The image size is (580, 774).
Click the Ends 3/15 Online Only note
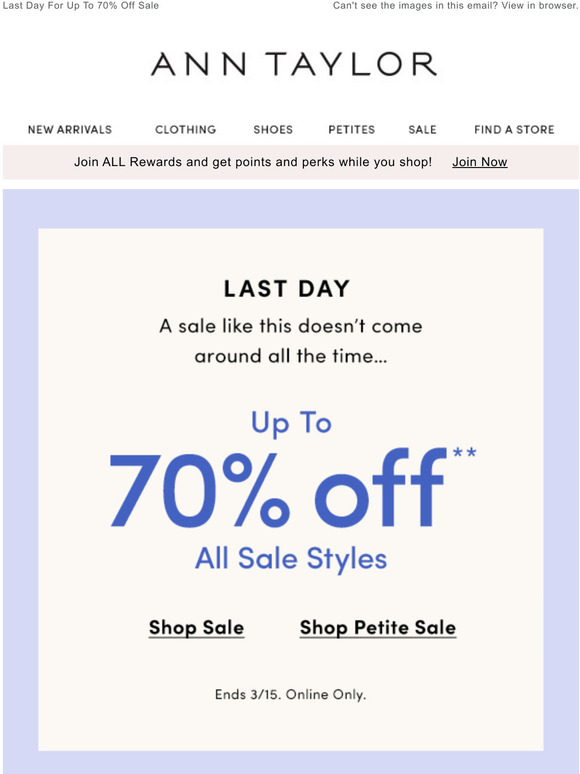click(290, 695)
